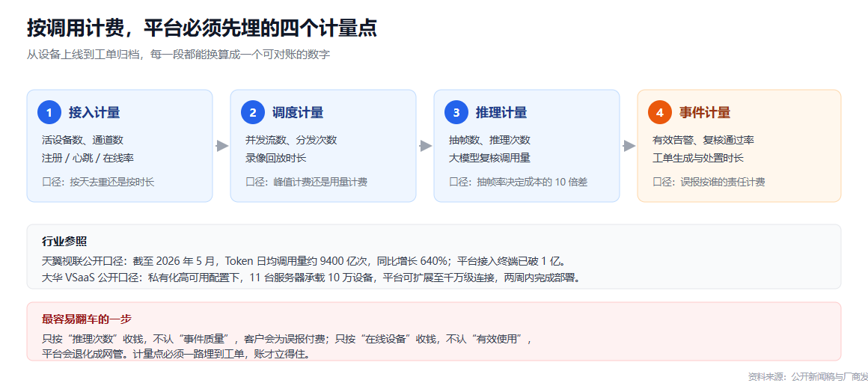Click the blue number 3 circle badge
This screenshot has height=389, width=868.
pos(456,113)
